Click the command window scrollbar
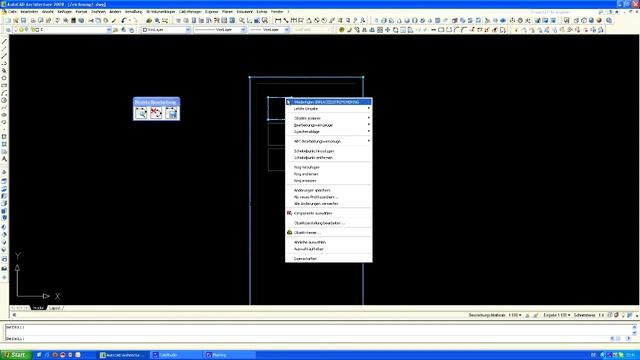Image resolution: width=640 pixels, height=360 pixels. coord(634,330)
